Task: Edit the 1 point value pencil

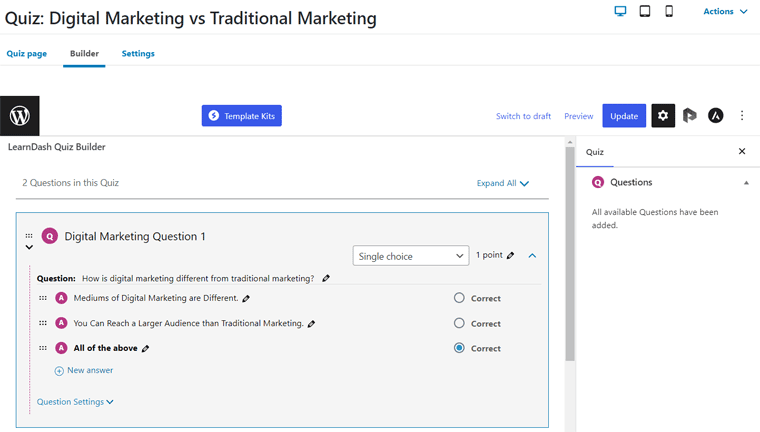Action: (x=511, y=256)
